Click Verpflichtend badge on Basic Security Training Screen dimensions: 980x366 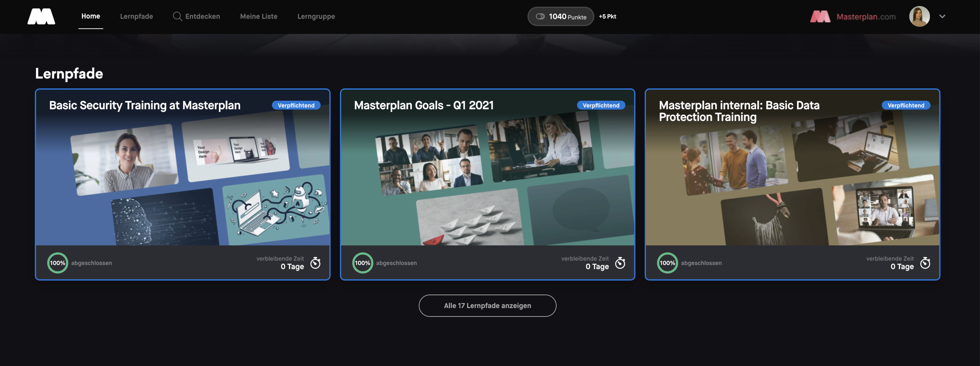tap(296, 105)
